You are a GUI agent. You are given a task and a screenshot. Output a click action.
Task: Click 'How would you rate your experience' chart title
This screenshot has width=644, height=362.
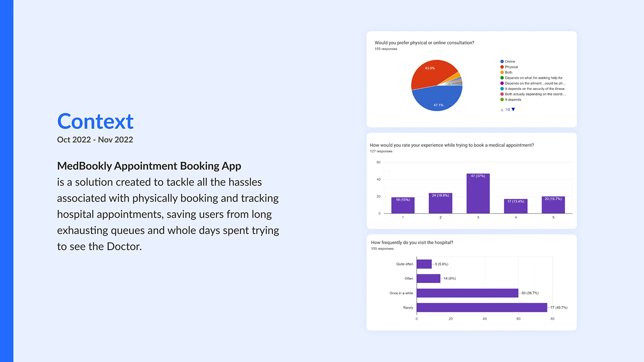click(x=452, y=145)
